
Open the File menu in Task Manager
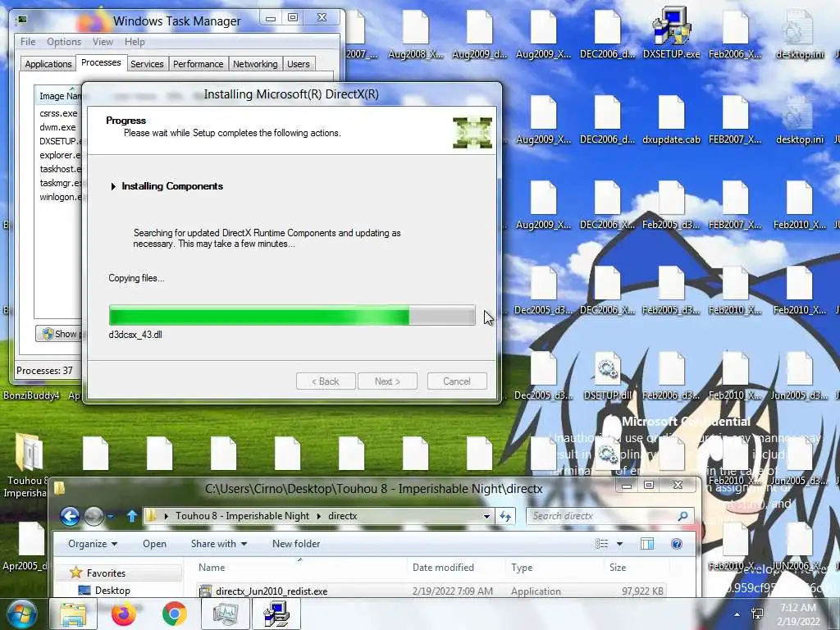pyautogui.click(x=28, y=42)
